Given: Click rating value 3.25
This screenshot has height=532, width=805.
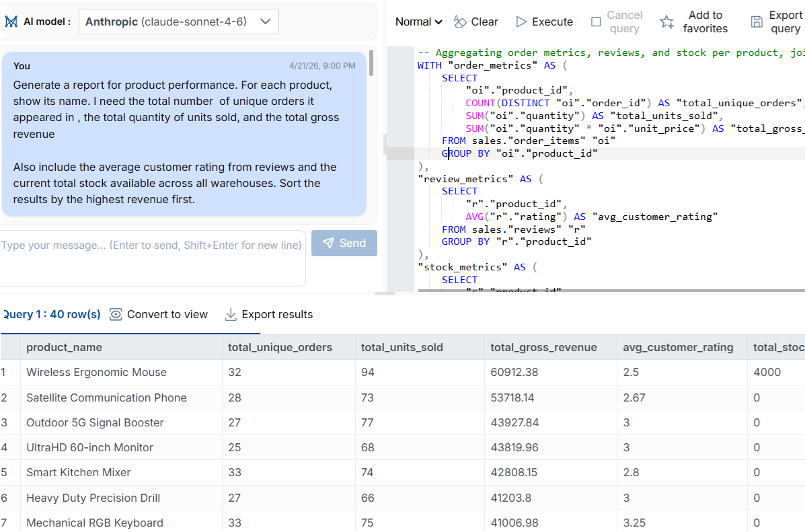Looking at the screenshot, I should tap(634, 523).
